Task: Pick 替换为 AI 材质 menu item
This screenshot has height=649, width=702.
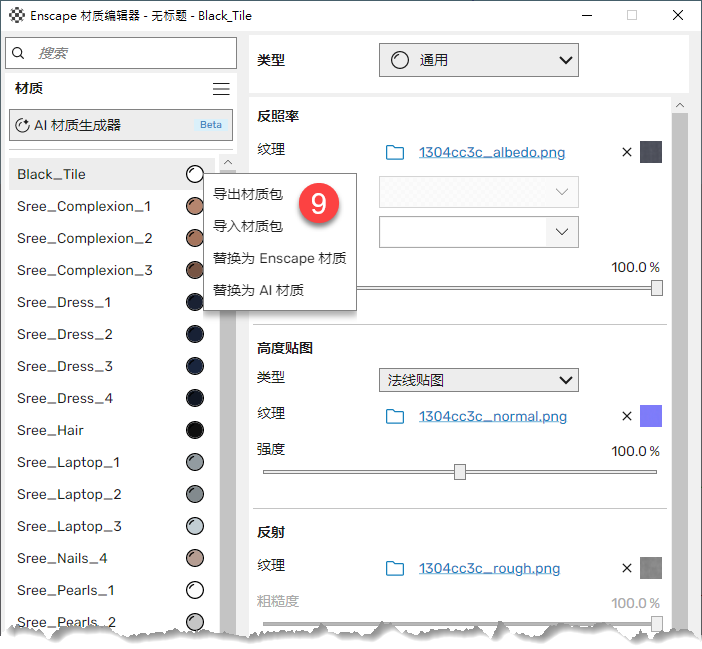Action: 258,291
